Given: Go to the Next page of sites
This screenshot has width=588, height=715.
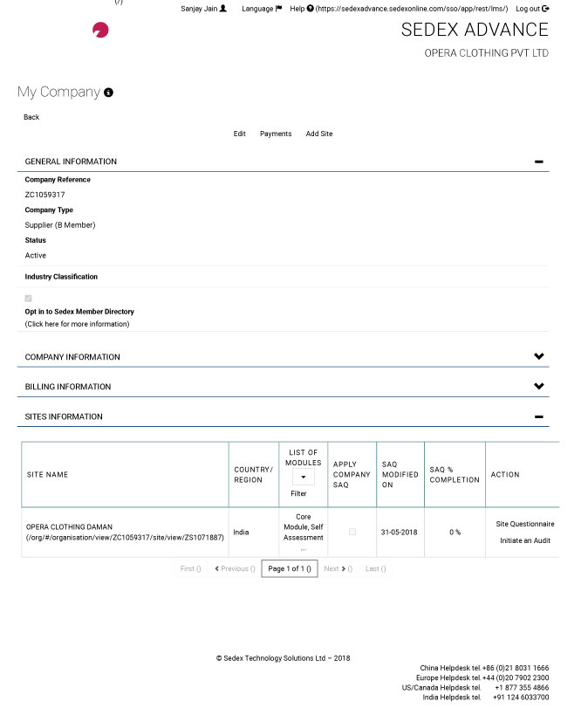Looking at the screenshot, I should click(338, 568).
